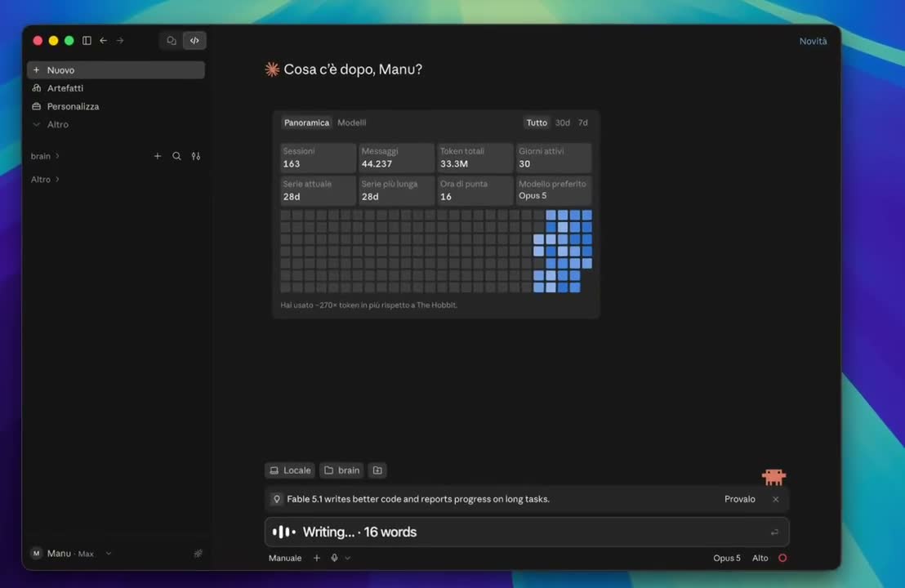Click the orange starburst logo
Screen dimensions: 905x588
272,69
